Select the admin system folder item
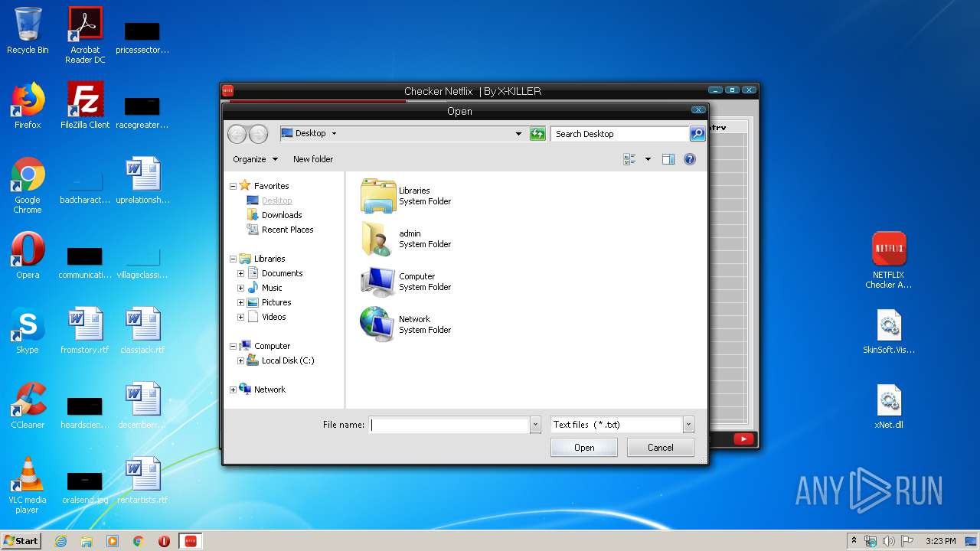This screenshot has width=980, height=551. 406,239
